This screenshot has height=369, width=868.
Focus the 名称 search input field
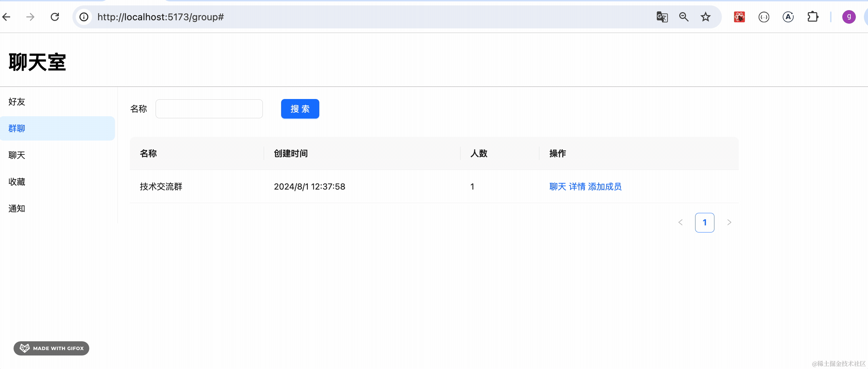point(209,109)
